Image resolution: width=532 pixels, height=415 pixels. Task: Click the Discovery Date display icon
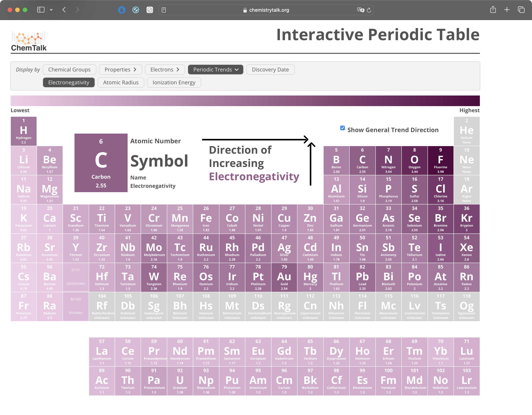[x=270, y=70]
